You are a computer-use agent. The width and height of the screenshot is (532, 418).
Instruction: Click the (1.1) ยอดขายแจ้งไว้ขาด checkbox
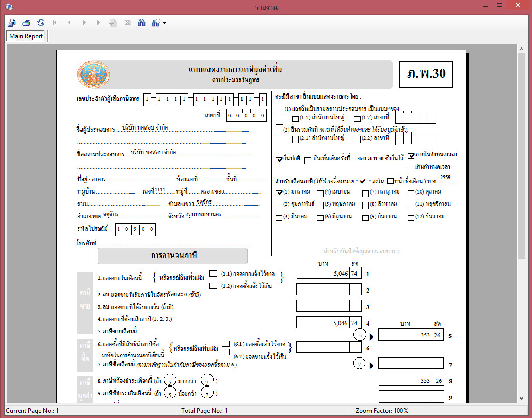213,274
